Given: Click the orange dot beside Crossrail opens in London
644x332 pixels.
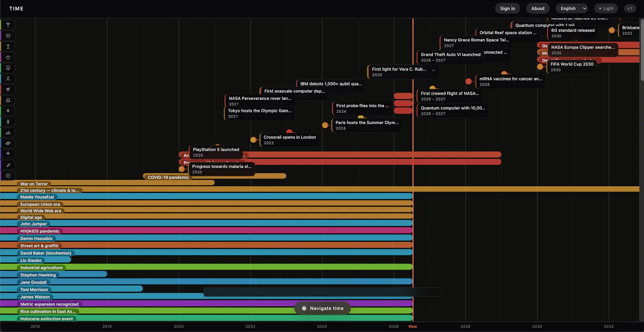Looking at the screenshot, I should pyautogui.click(x=253, y=140).
